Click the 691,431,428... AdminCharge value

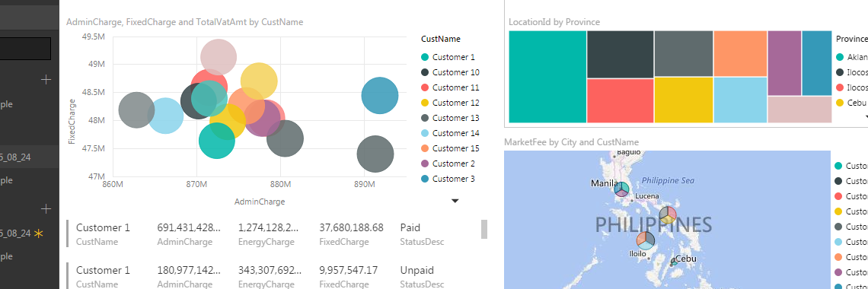click(x=189, y=227)
